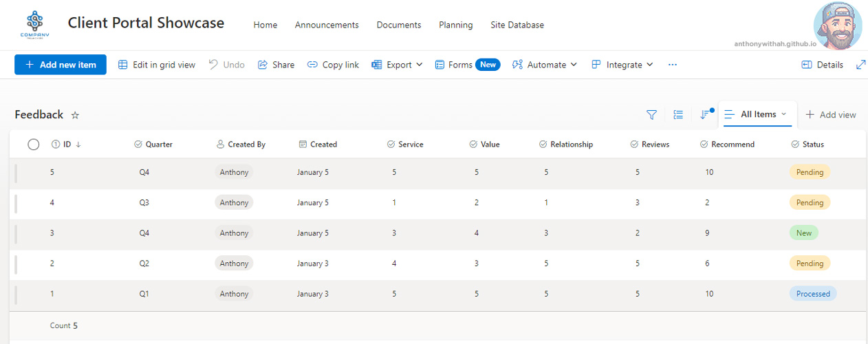Image resolution: width=868 pixels, height=344 pixels.
Task: Click Edit in grid view
Action: [157, 65]
